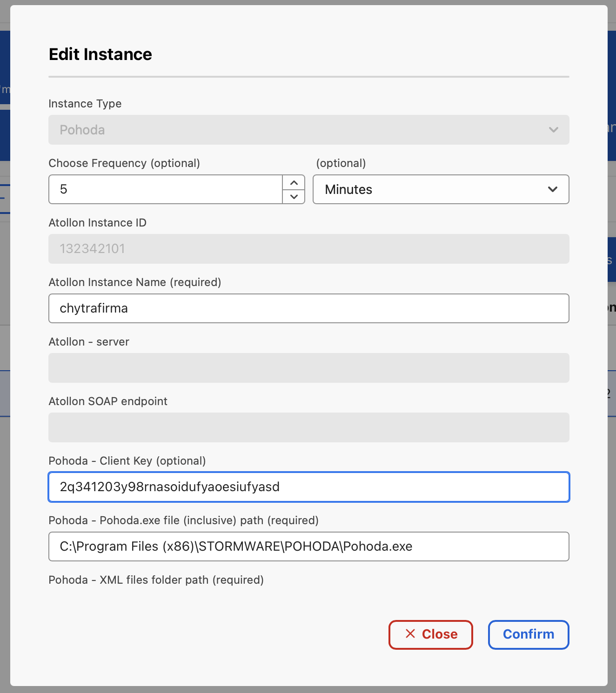Click the Atollon SOAP endpoint field
This screenshot has height=693, width=616.
click(308, 427)
